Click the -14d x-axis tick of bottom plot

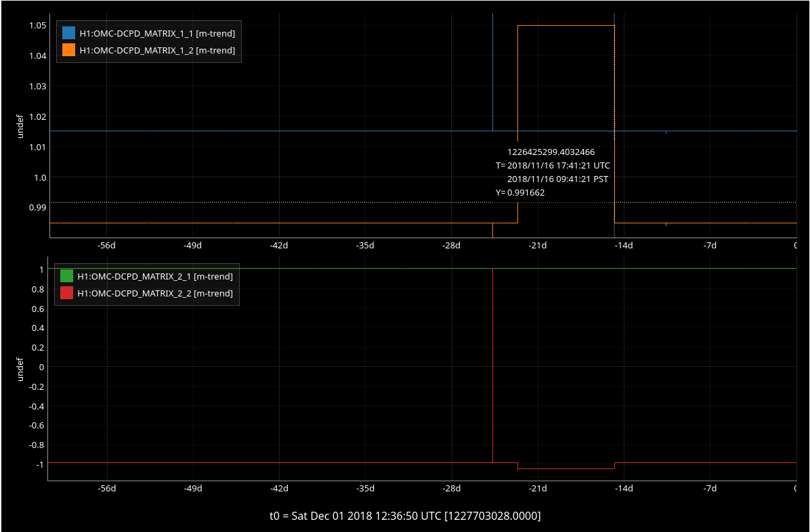tap(624, 488)
